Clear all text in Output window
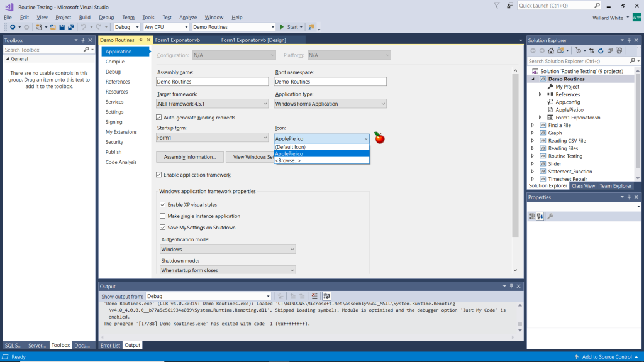This screenshot has width=644, height=362. (x=314, y=296)
